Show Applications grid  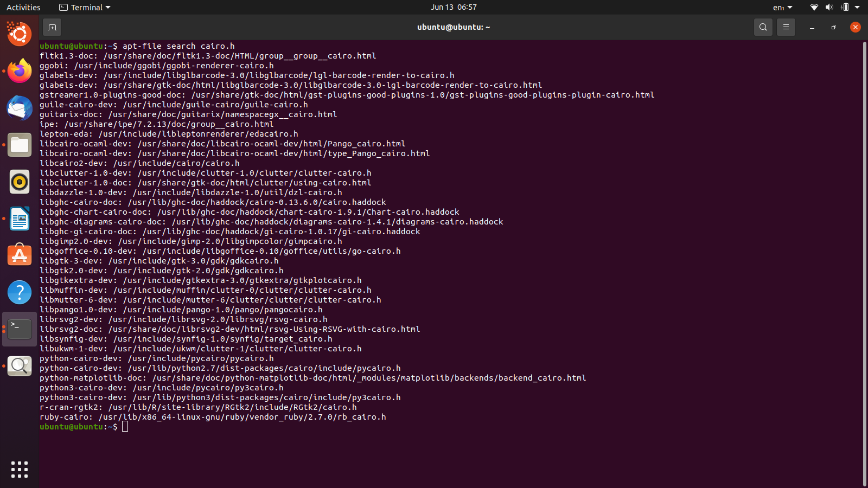[x=20, y=470]
